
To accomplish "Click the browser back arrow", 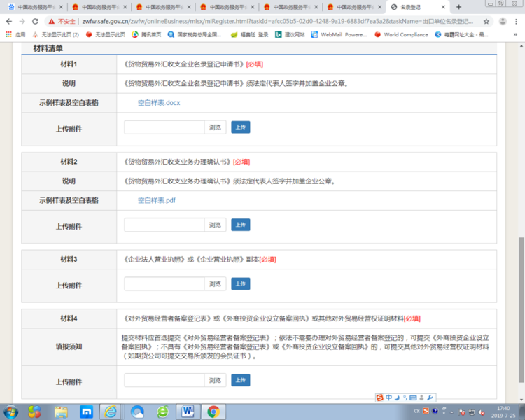I will click(x=8, y=21).
